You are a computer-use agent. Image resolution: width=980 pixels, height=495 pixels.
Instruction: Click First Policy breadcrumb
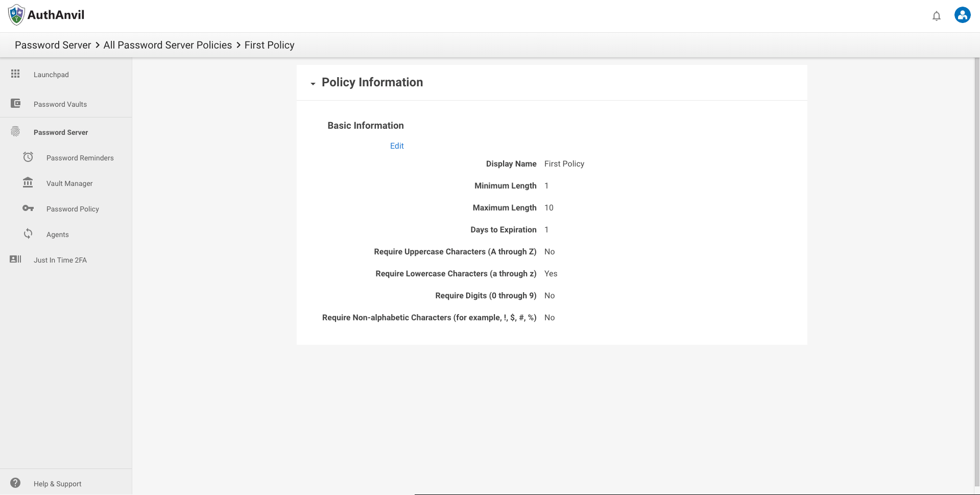pos(269,45)
